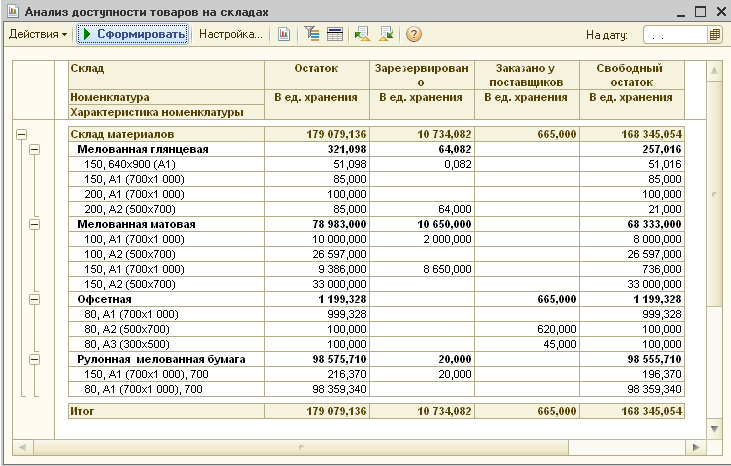Click the vertical scrollbar thumb
The width and height of the screenshot is (731, 466).
(714, 194)
